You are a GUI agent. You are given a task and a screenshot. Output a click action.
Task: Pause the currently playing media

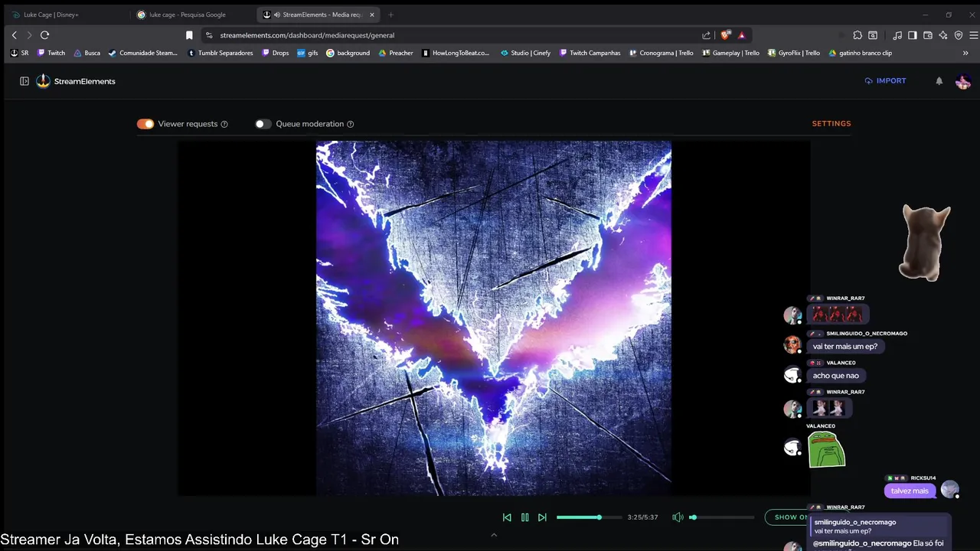click(x=524, y=517)
